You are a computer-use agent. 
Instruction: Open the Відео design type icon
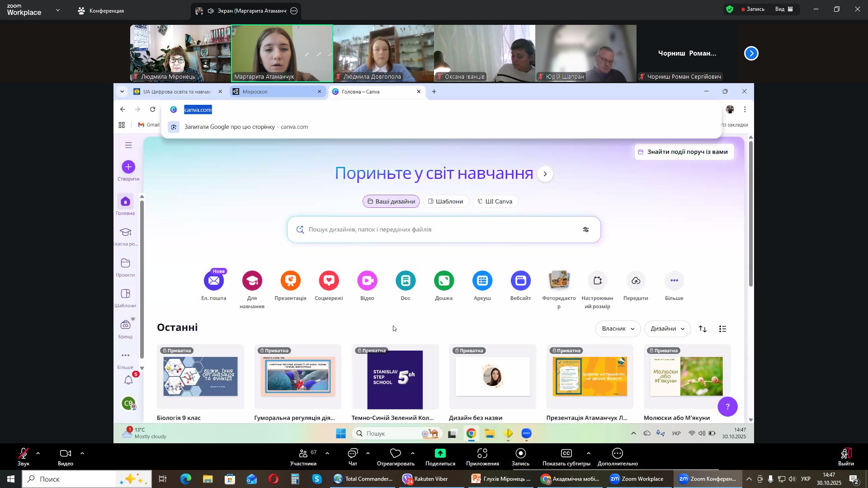click(x=367, y=281)
